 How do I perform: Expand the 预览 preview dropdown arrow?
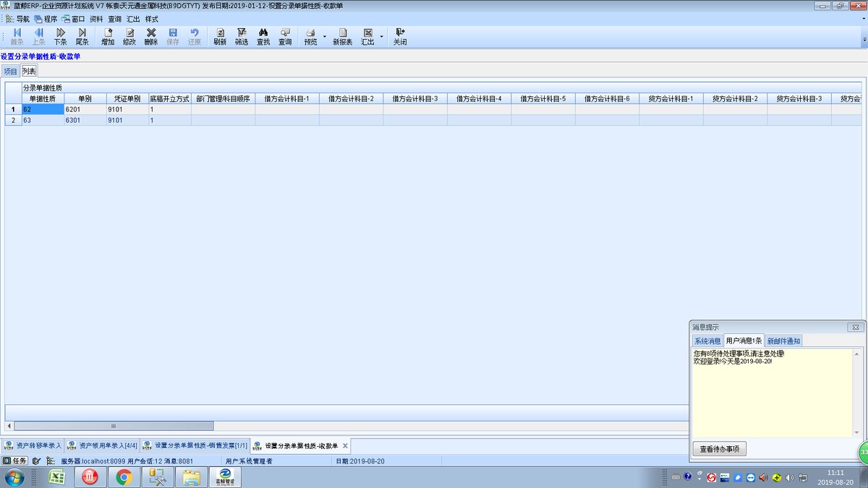point(325,37)
